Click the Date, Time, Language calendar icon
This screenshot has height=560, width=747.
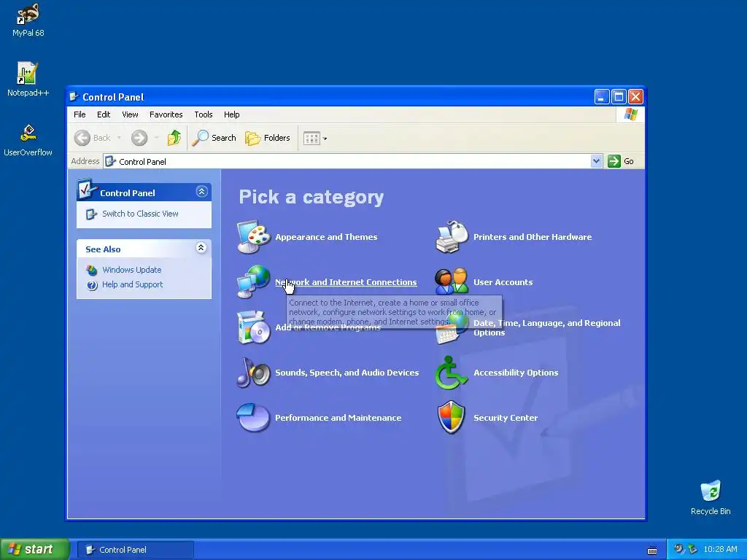(452, 327)
